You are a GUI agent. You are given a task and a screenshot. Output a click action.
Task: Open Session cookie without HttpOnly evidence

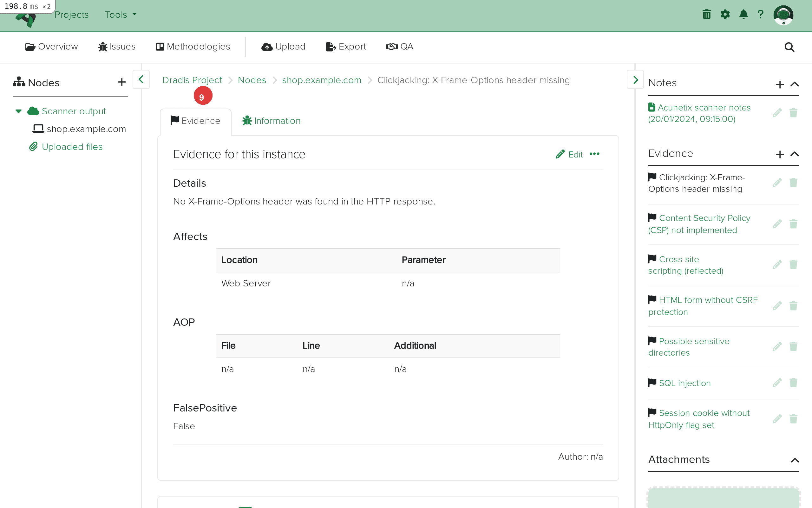click(x=699, y=419)
